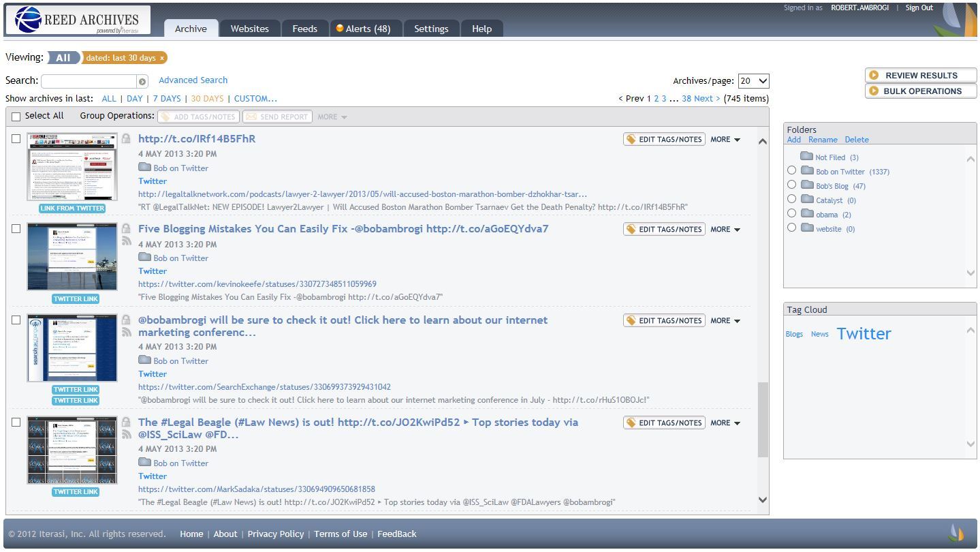This screenshot has width=980, height=552.
Task: Switch to the Websites tab
Action: [249, 29]
